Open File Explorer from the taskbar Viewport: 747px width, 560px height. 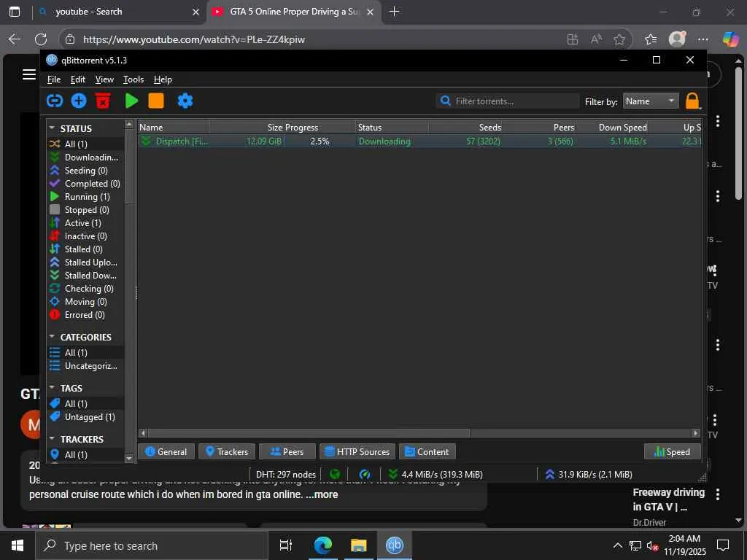pyautogui.click(x=358, y=545)
